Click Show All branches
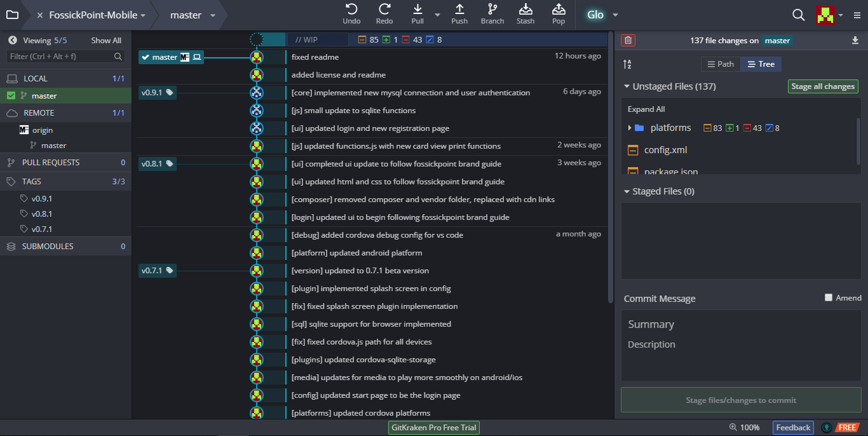Screen dimensions: 868x436 coord(106,40)
